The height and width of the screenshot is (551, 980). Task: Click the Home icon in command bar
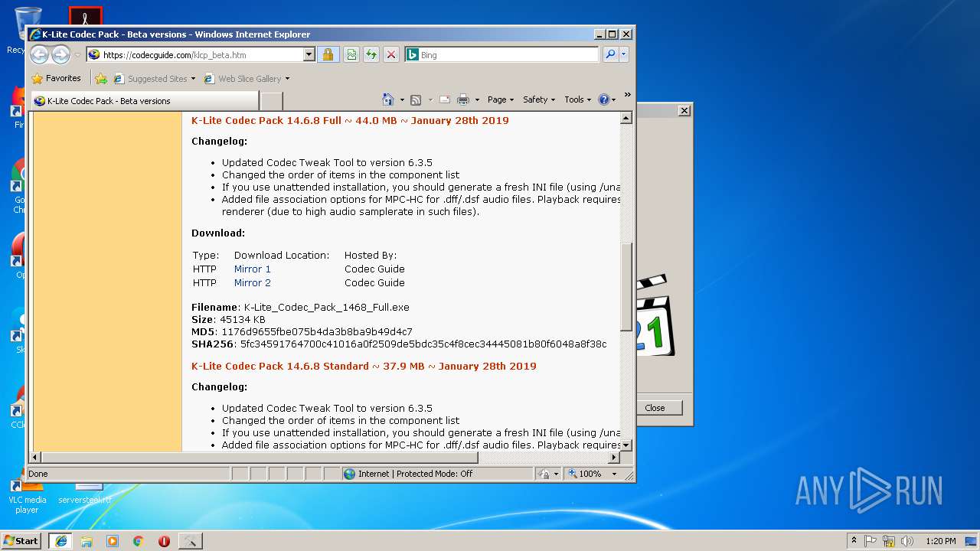[x=387, y=99]
